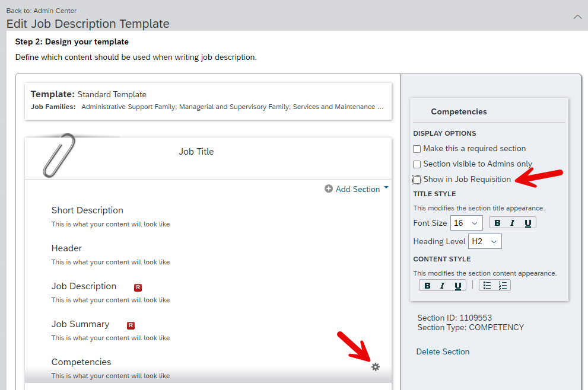Expand the Add Section dropdown arrow
588x390 pixels.
(386, 187)
